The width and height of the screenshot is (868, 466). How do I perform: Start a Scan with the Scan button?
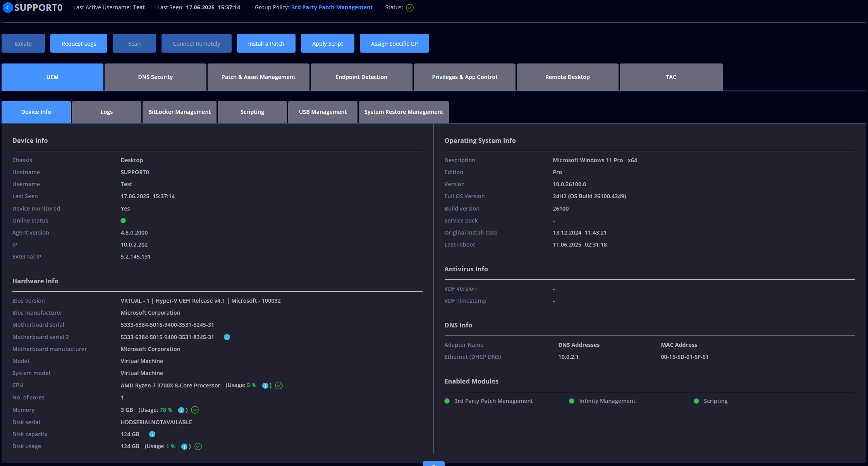134,43
